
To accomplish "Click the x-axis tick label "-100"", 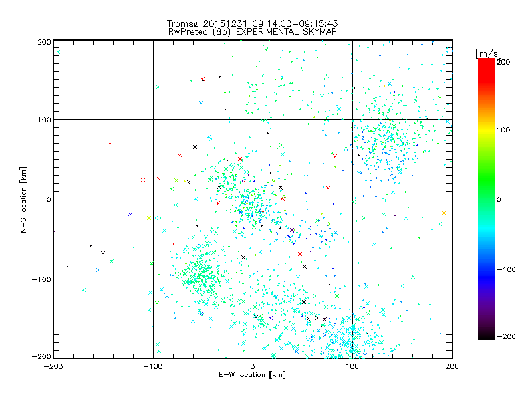I will (x=153, y=367).
